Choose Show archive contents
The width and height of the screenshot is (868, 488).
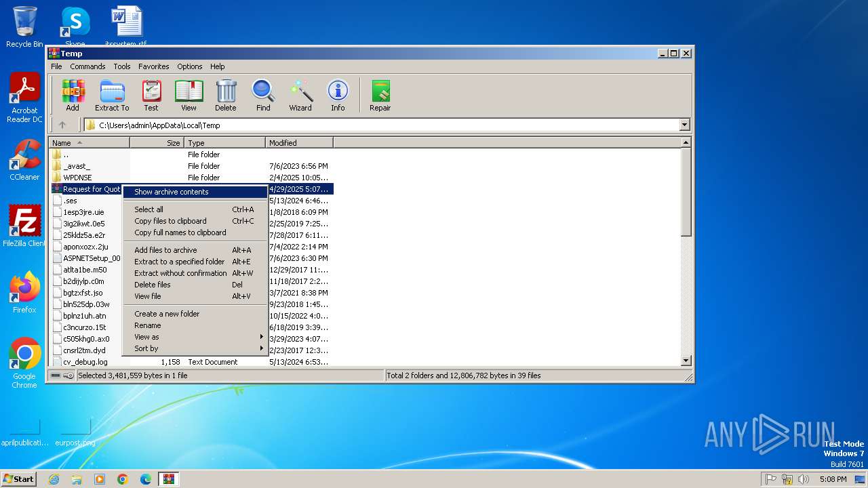(195, 192)
